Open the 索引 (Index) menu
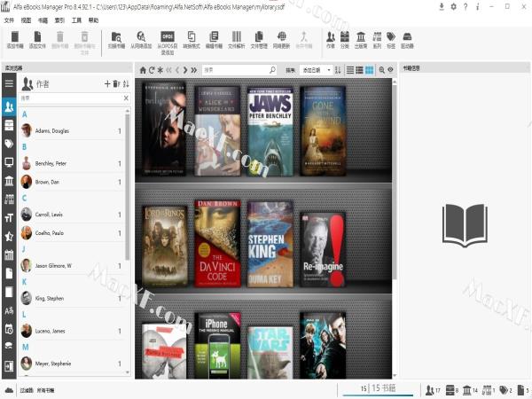The width and height of the screenshot is (532, 399). tap(59, 20)
